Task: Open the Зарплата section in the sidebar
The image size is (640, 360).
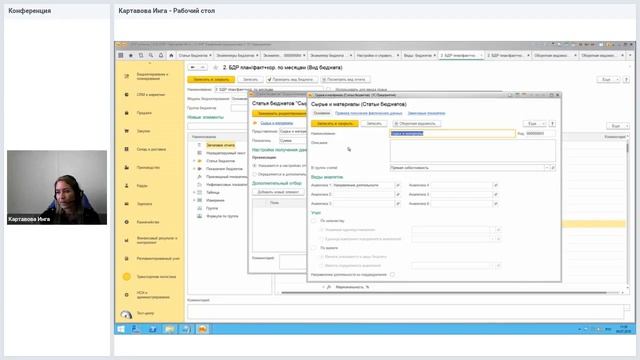Action: (144, 204)
